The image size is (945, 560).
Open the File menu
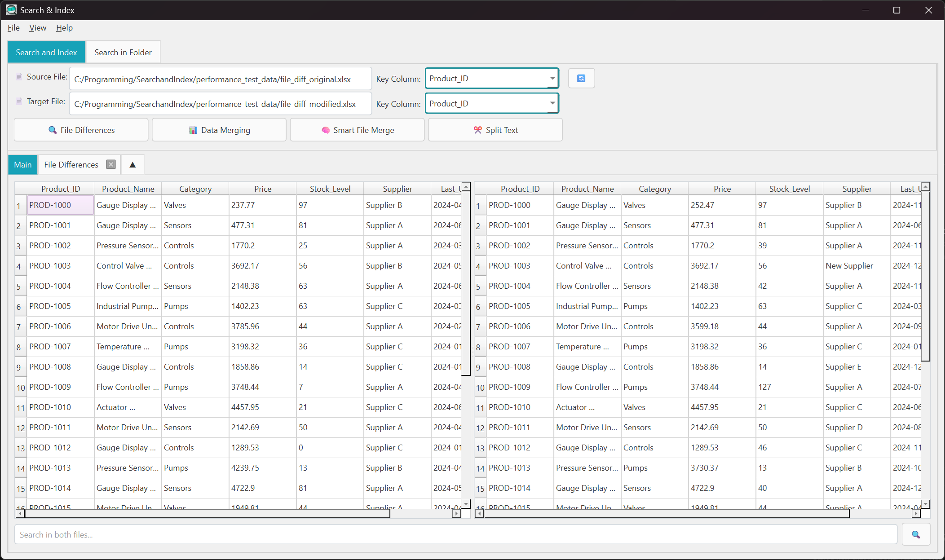[13, 28]
